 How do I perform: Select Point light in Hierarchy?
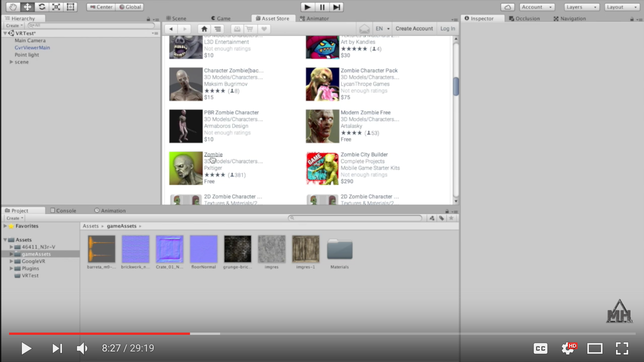click(27, 55)
